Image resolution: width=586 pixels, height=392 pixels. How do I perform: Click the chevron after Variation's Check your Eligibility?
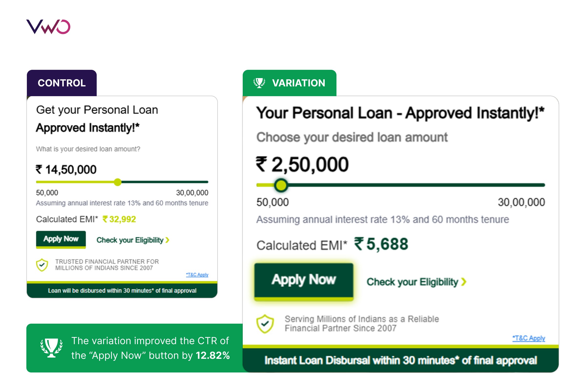[464, 282]
